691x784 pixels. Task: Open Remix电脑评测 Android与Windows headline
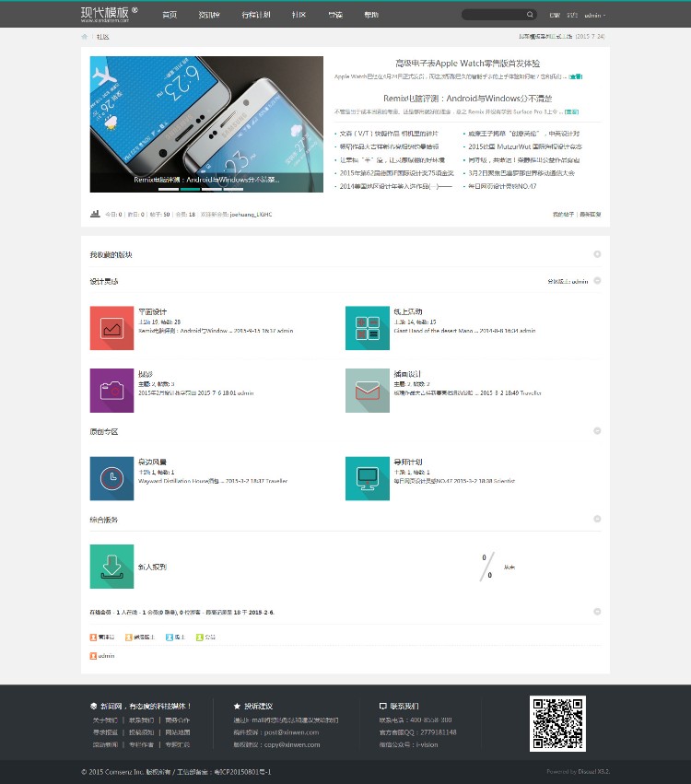pos(467,99)
